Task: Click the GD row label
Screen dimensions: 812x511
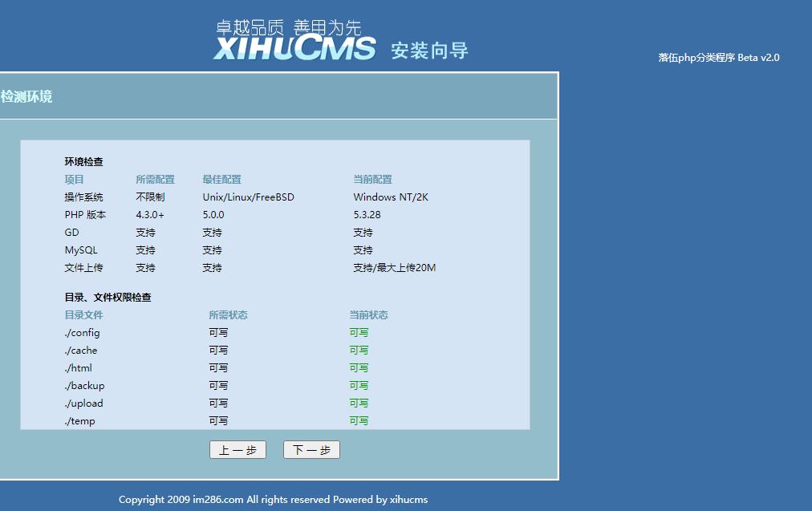Action: (72, 233)
